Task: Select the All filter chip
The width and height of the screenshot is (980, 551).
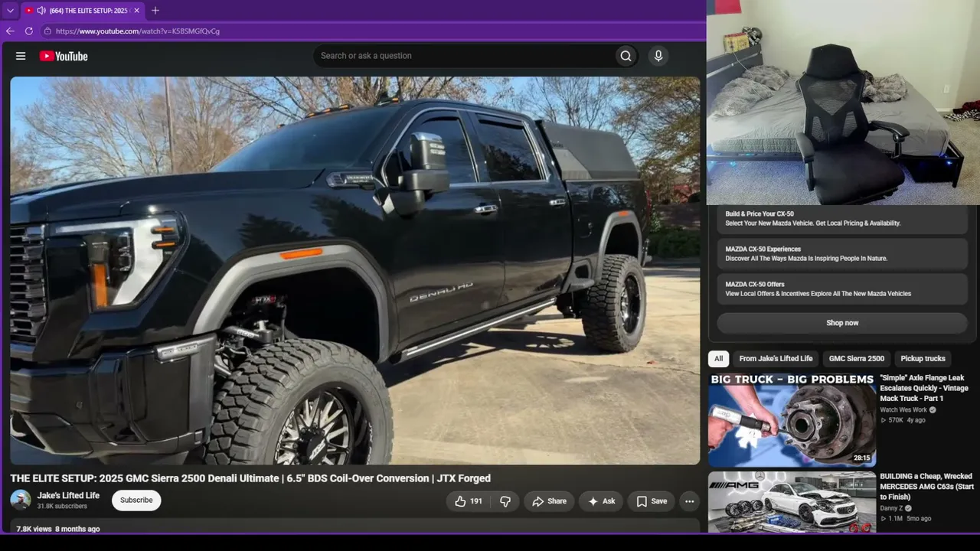Action: [718, 358]
